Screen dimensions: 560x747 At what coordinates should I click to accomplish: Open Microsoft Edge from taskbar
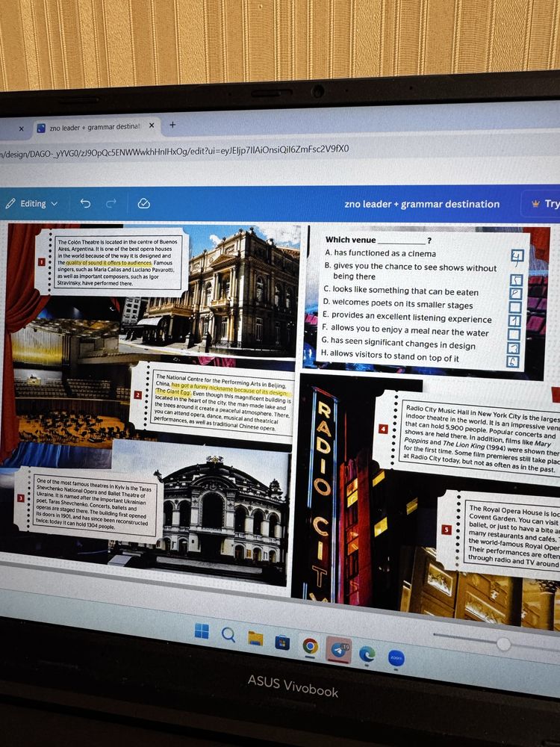[367, 654]
